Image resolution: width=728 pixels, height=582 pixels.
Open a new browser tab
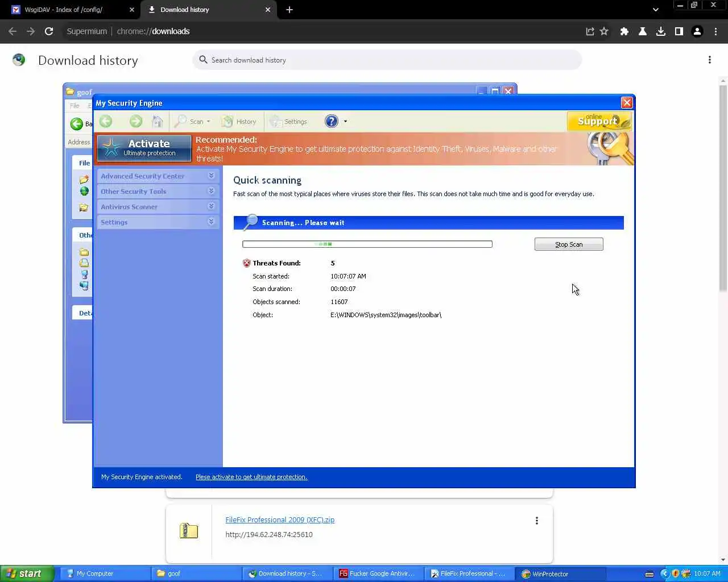(289, 10)
